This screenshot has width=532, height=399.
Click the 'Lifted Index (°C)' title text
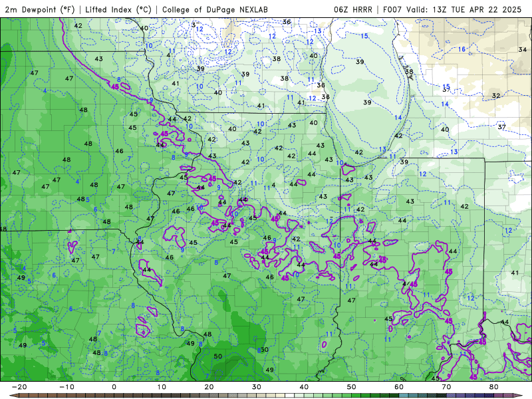point(118,9)
